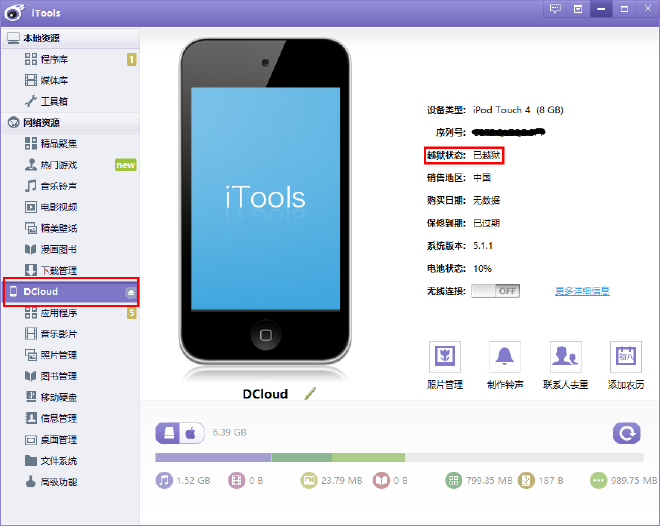Click the iPod Touch device image
The width and height of the screenshot is (660, 526).
click(265, 200)
